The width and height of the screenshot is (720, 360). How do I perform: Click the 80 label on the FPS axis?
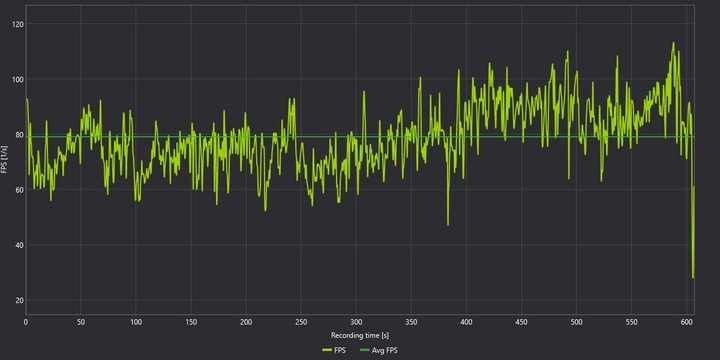click(x=20, y=135)
